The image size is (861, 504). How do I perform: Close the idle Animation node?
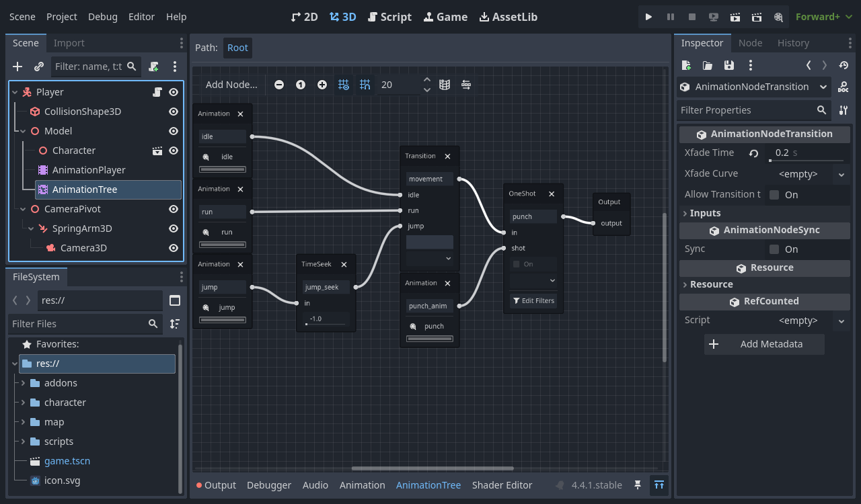[240, 114]
